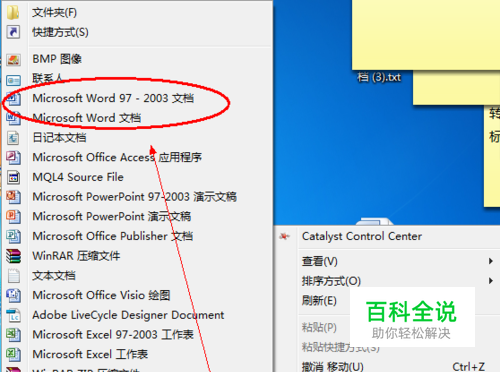This screenshot has height=372, width=500.
Task: Click the desktop file labeled 档 (3).txt
Action: point(379,78)
